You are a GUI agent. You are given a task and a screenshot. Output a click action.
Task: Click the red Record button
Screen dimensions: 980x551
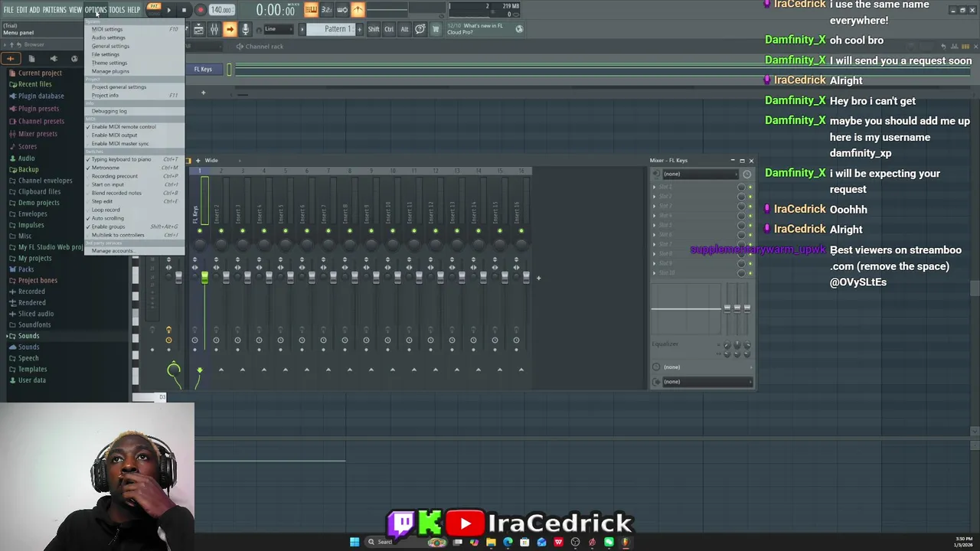tap(201, 11)
